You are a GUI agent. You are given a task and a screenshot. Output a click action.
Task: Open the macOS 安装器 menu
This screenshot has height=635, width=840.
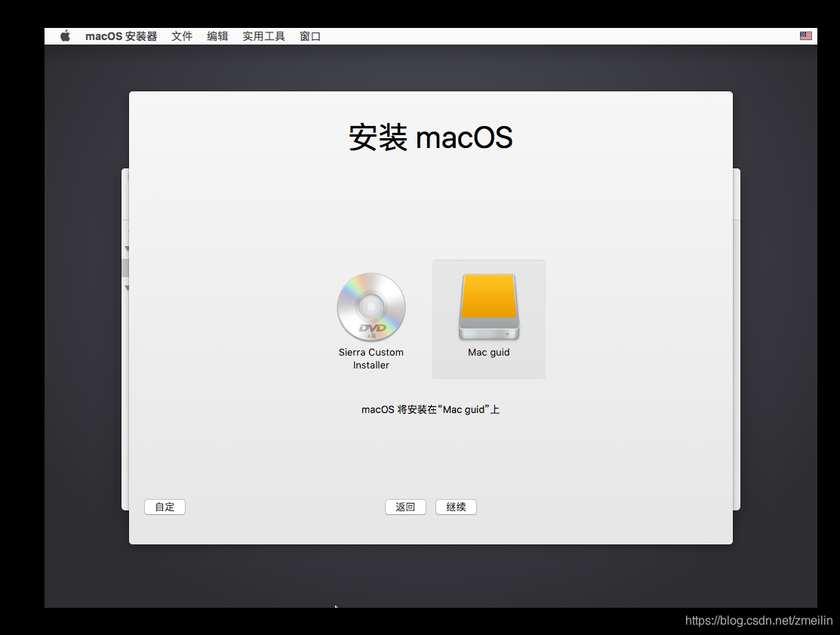click(x=121, y=36)
